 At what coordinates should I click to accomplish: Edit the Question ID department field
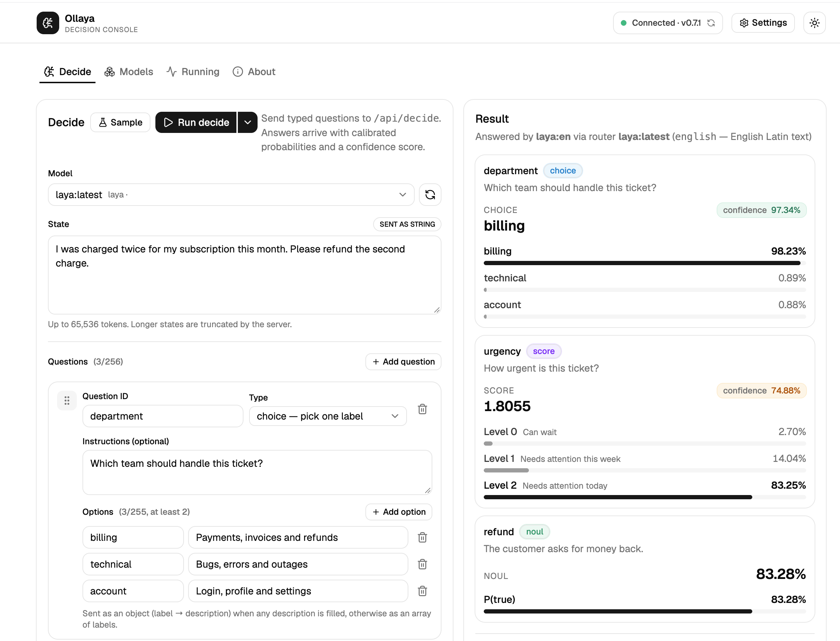pyautogui.click(x=163, y=416)
